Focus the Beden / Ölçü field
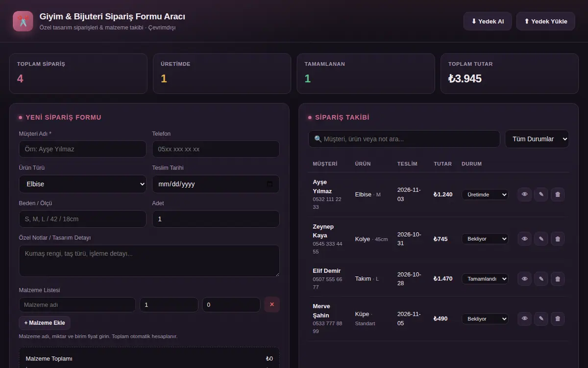 pyautogui.click(x=83, y=219)
